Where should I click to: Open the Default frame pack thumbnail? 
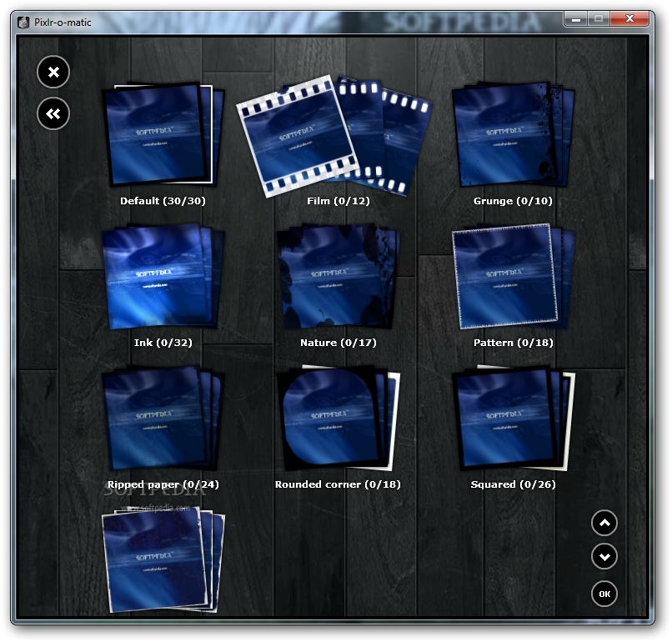163,134
